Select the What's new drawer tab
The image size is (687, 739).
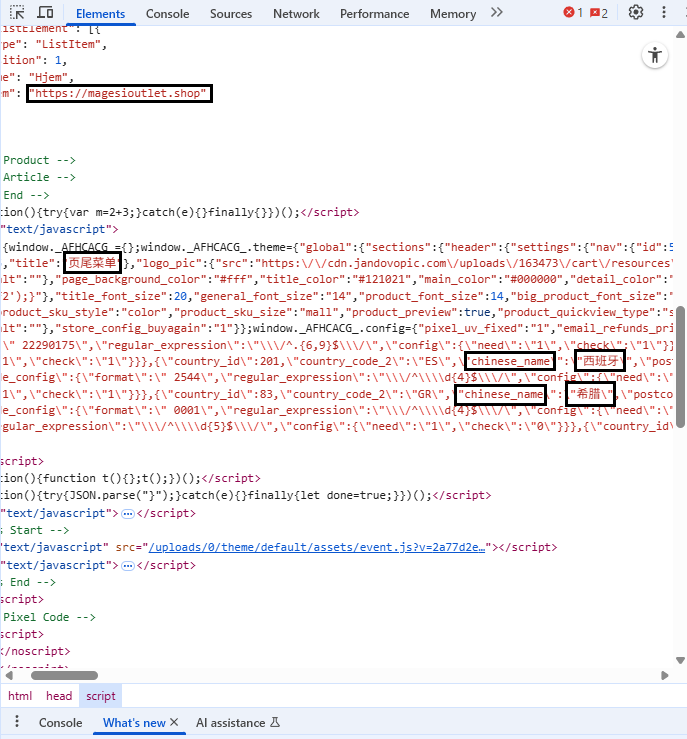134,723
